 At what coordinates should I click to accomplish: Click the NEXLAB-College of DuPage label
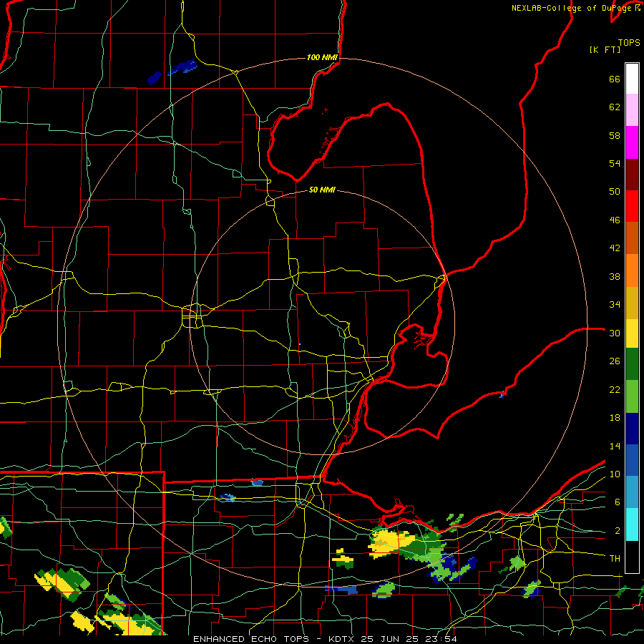[x=573, y=8]
